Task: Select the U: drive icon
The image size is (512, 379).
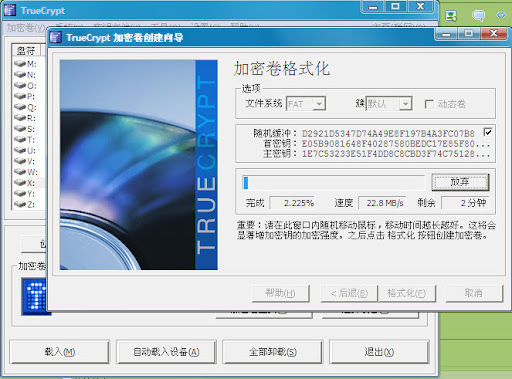Action: coord(20,150)
